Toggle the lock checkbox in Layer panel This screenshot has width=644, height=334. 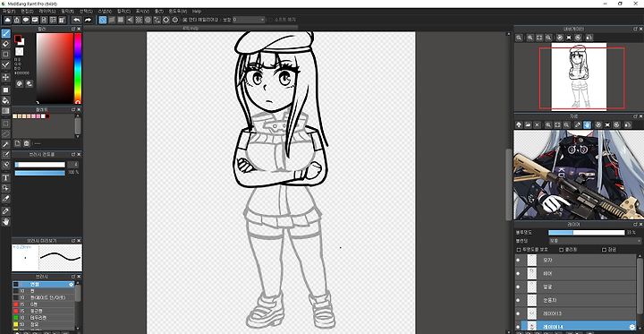point(604,250)
